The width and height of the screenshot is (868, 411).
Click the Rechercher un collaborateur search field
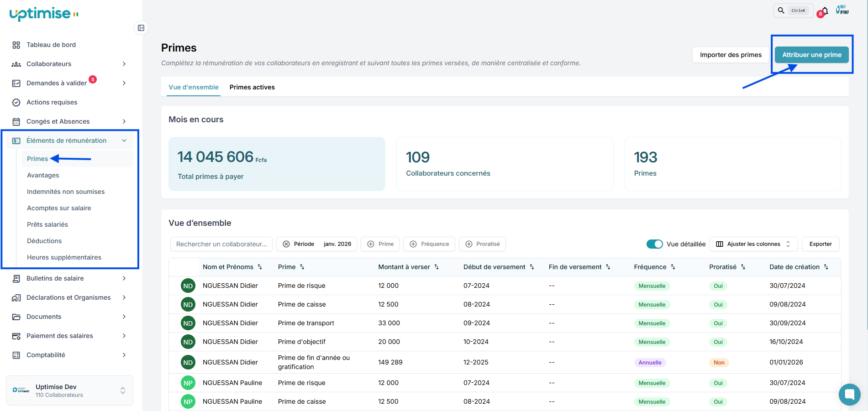coord(221,244)
